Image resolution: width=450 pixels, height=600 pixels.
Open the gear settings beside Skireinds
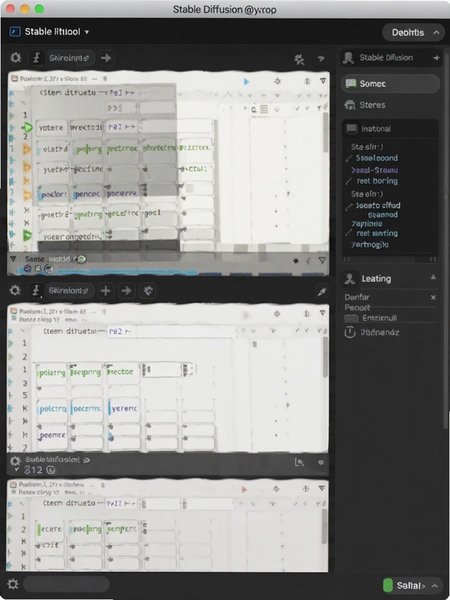pos(16,58)
